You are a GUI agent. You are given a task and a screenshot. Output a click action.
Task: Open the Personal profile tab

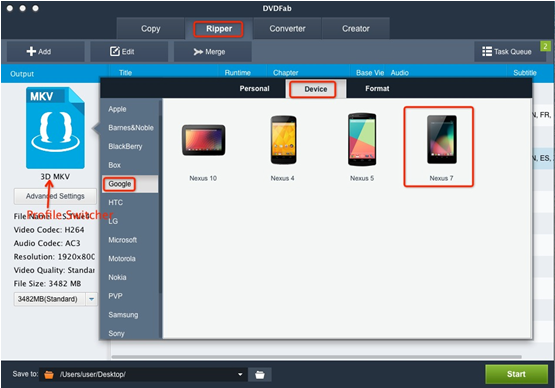[x=254, y=89]
